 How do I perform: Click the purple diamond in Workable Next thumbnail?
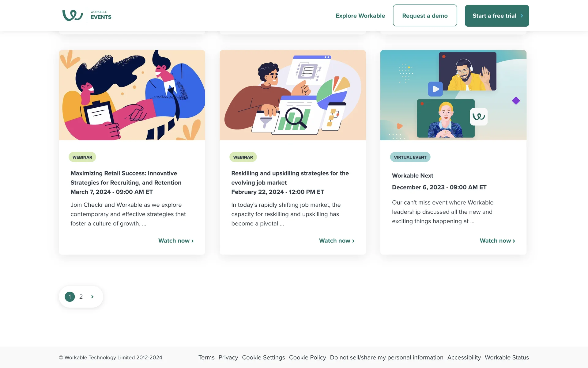516,101
